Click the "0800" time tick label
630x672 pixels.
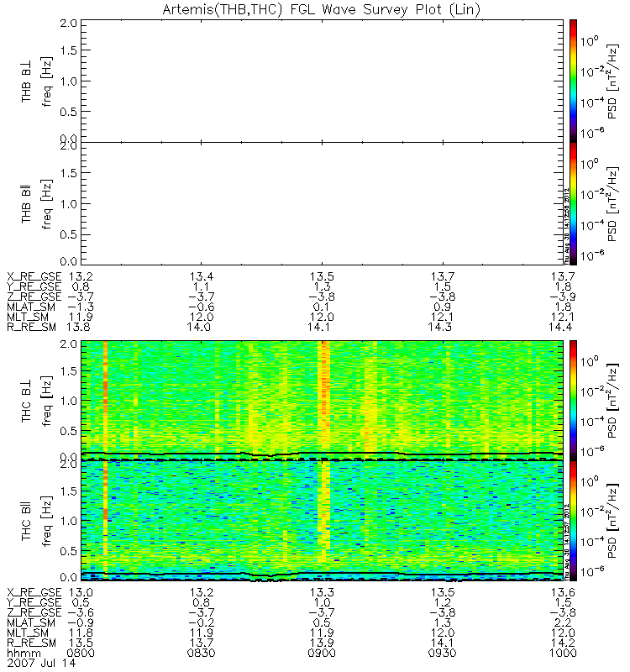tap(81, 654)
